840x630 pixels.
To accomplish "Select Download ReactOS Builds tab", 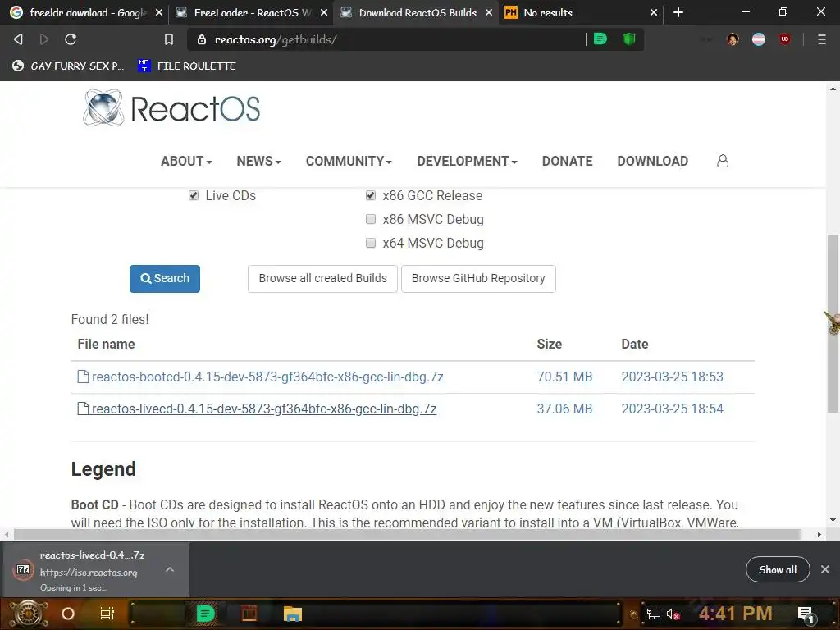I will tap(415, 12).
